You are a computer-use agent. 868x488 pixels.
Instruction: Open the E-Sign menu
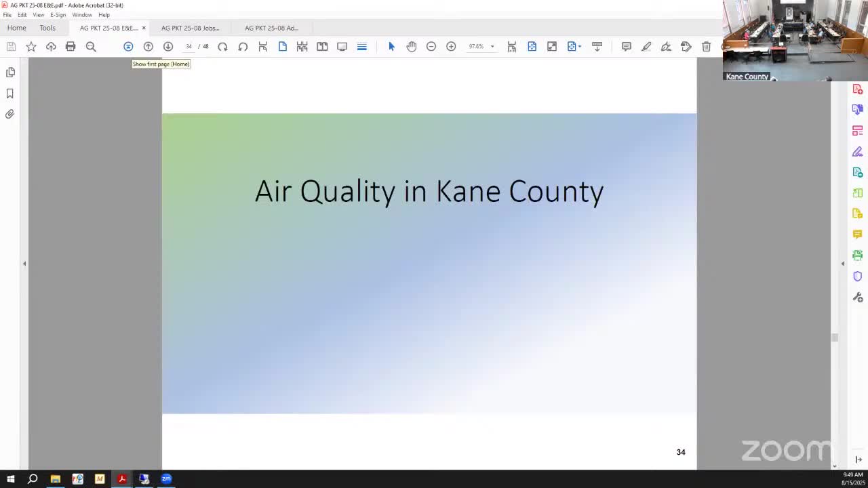pyautogui.click(x=57, y=14)
